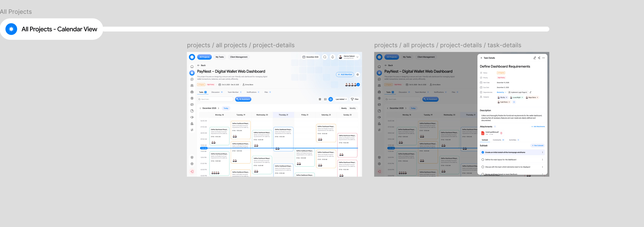This screenshot has height=227, width=644.
Task: Check 'Define the main layout for the dashboard'
Action: (x=483, y=160)
